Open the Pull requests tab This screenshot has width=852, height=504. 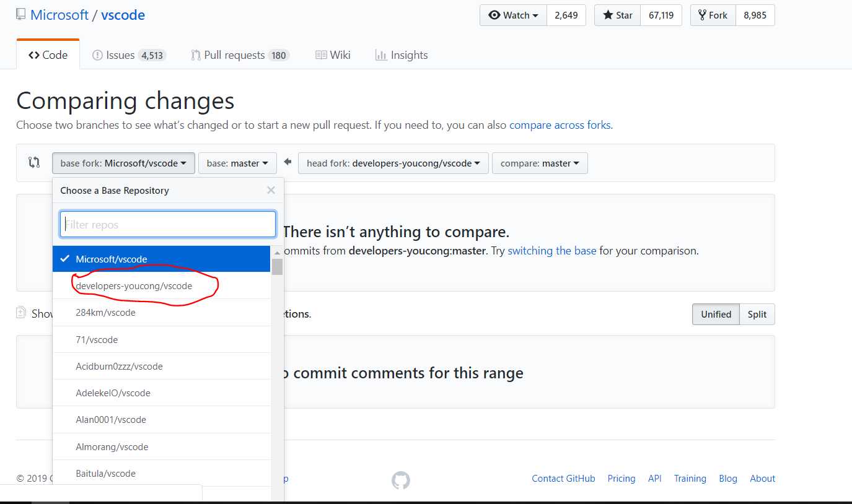coord(240,55)
